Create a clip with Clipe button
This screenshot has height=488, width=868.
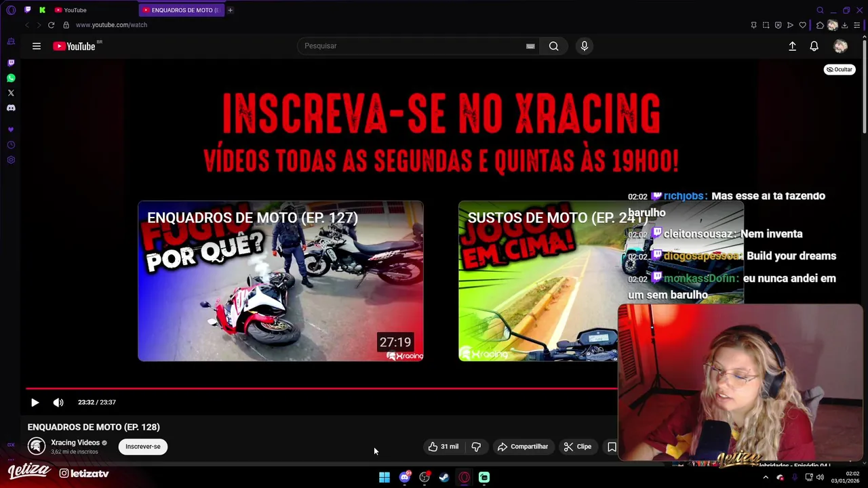click(x=578, y=447)
